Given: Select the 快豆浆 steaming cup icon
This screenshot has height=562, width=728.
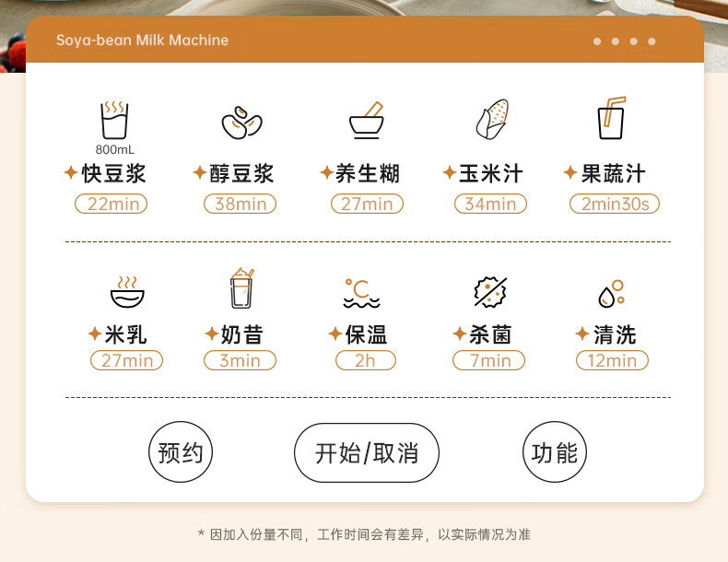Looking at the screenshot, I should (114, 120).
